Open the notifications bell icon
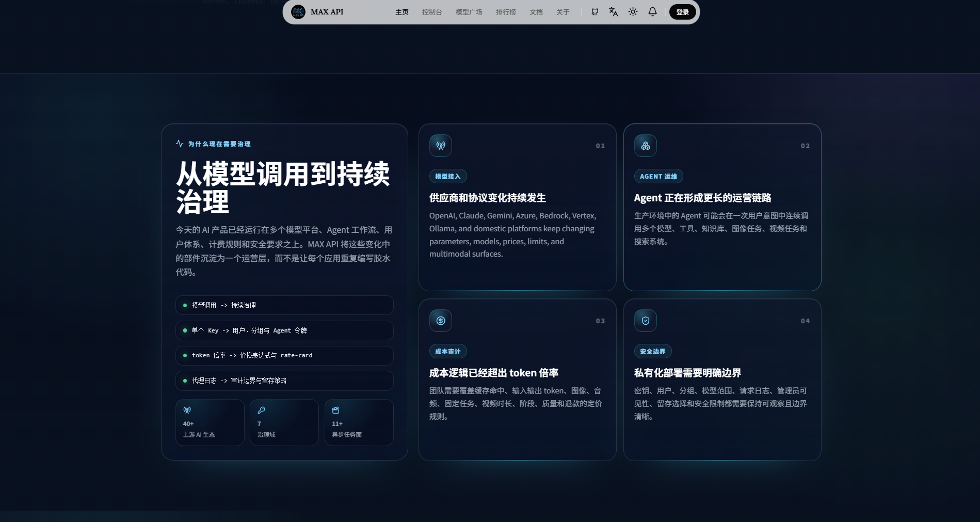980x522 pixels. pos(652,12)
